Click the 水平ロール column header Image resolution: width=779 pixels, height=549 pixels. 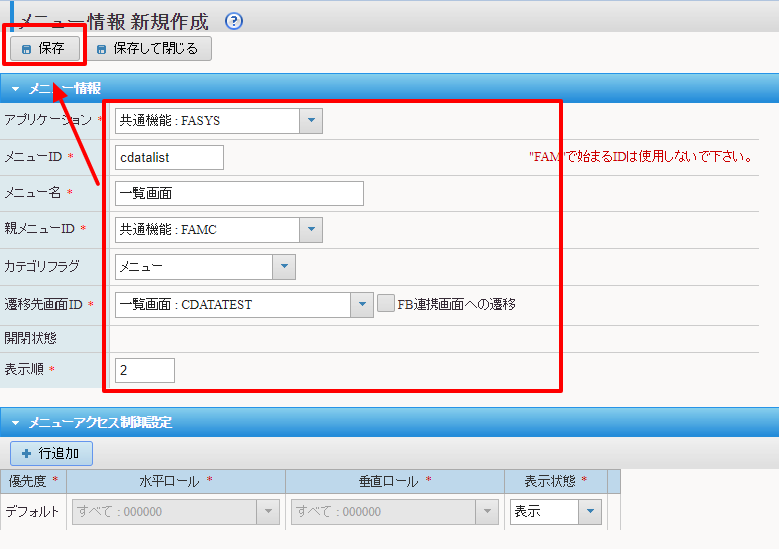176,481
